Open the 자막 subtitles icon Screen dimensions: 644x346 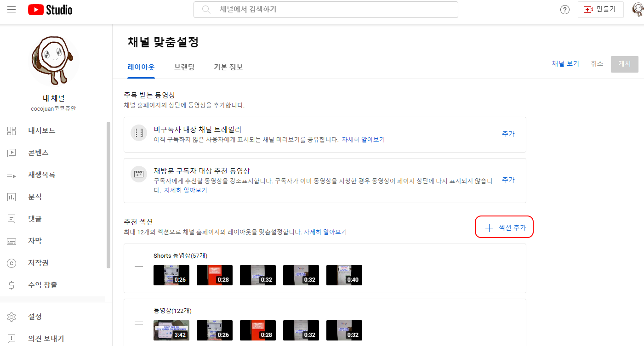pyautogui.click(x=12, y=241)
